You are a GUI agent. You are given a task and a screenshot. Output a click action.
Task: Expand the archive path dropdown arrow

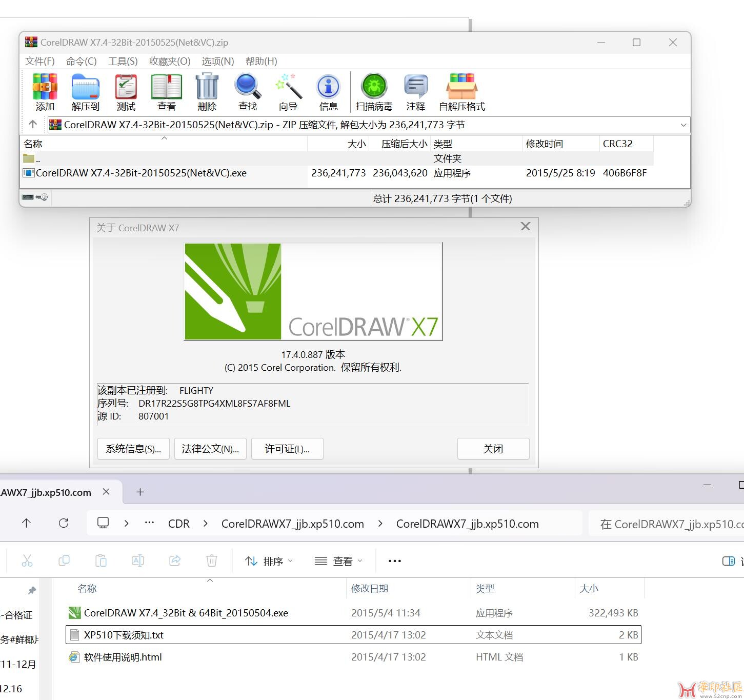[x=683, y=125]
